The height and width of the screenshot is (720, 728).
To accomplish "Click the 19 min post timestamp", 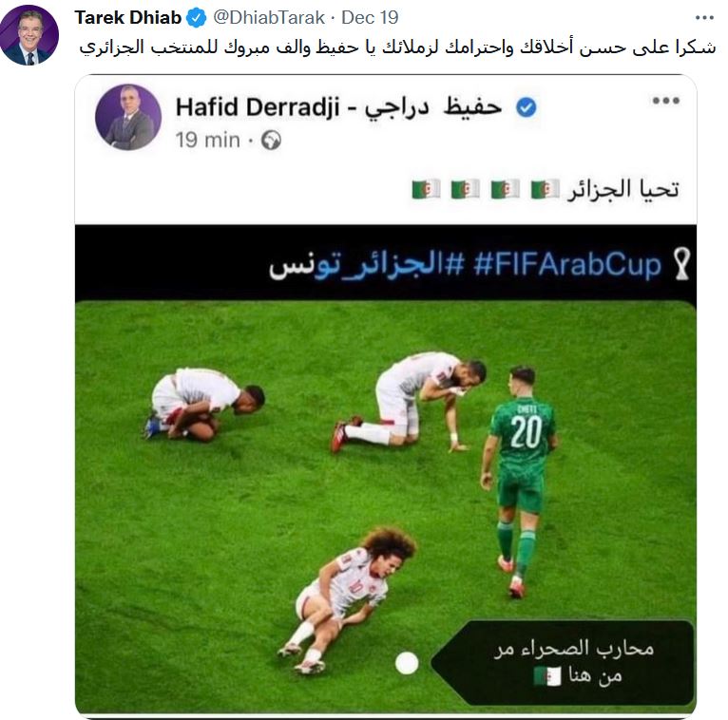I will 207,140.
